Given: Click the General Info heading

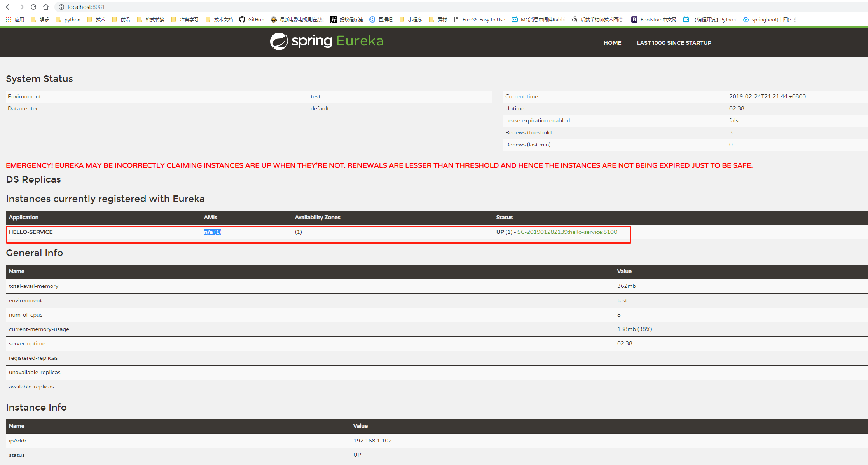Looking at the screenshot, I should tap(34, 253).
